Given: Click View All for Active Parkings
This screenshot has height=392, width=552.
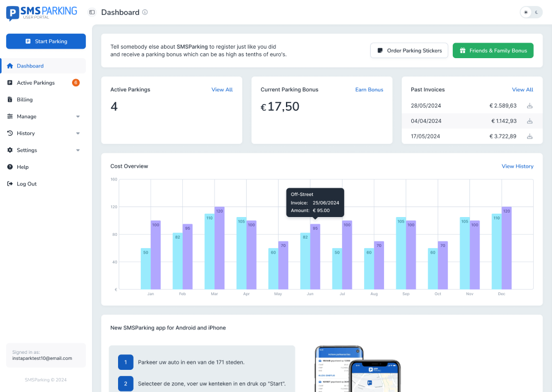Looking at the screenshot, I should (222, 90).
